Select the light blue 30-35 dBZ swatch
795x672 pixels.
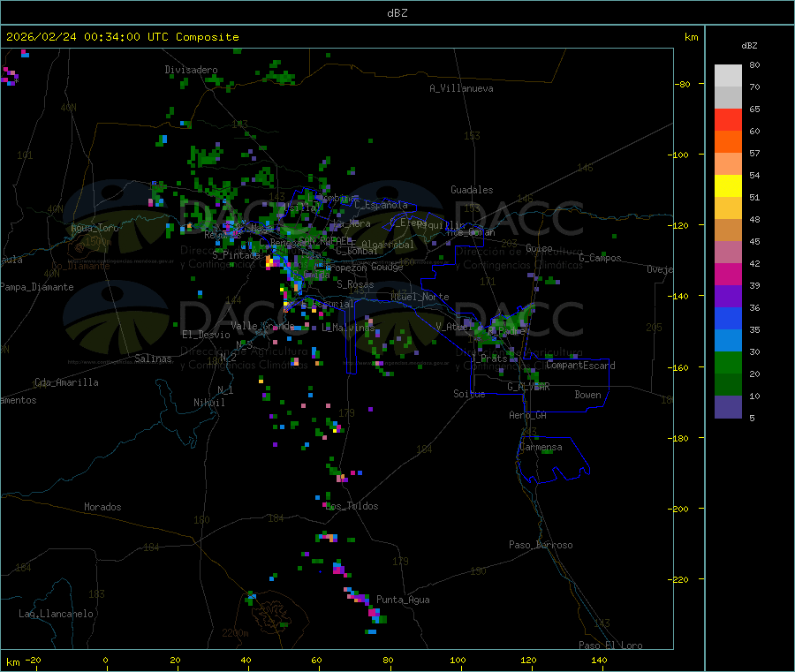point(728,341)
